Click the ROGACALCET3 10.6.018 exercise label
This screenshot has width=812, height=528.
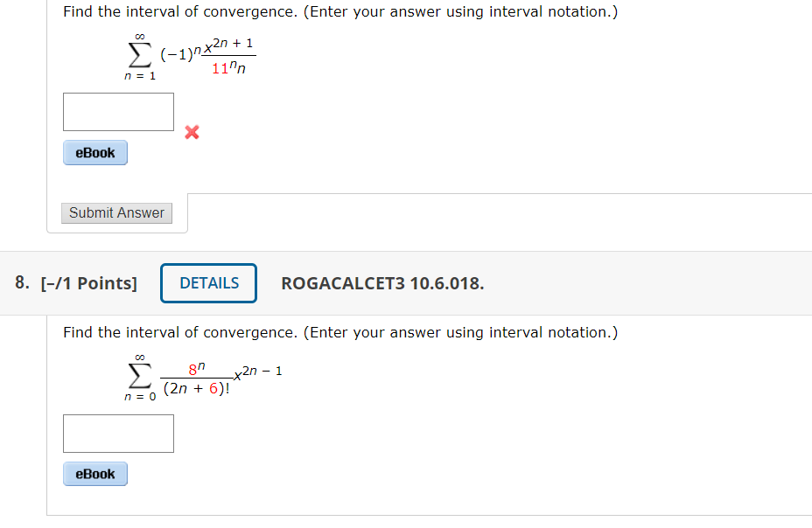(x=381, y=282)
